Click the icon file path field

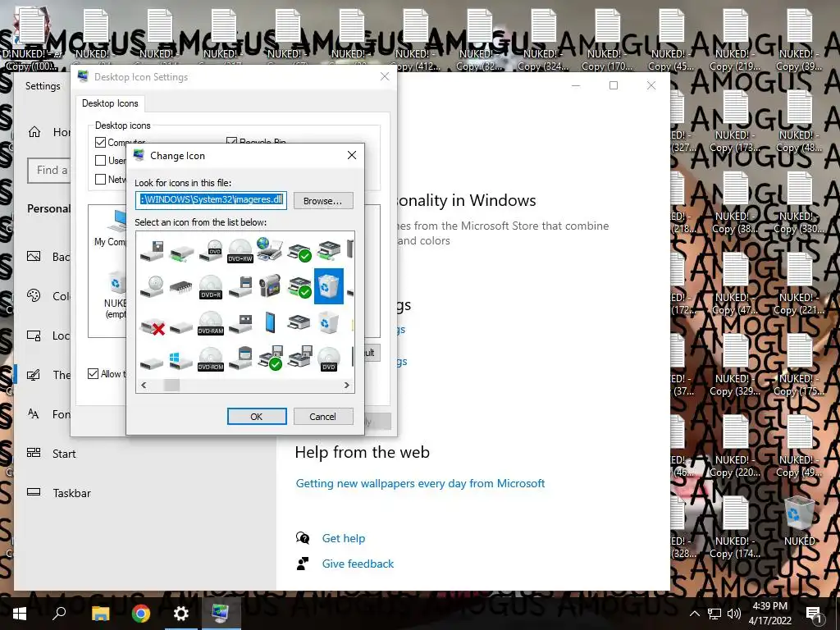(x=211, y=200)
